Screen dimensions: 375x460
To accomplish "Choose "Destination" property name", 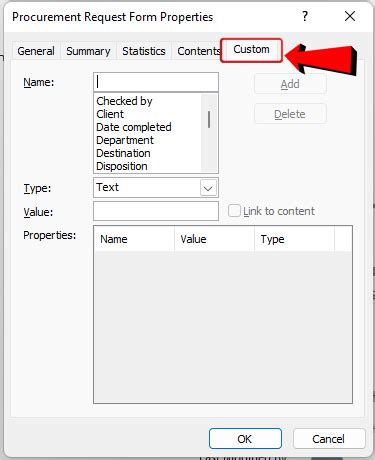I will 123,153.
